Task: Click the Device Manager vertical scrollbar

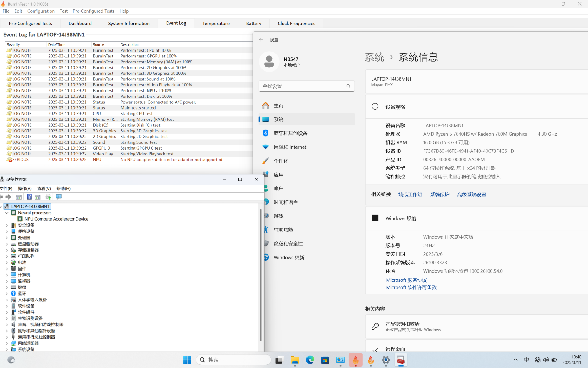Action: [x=260, y=275]
